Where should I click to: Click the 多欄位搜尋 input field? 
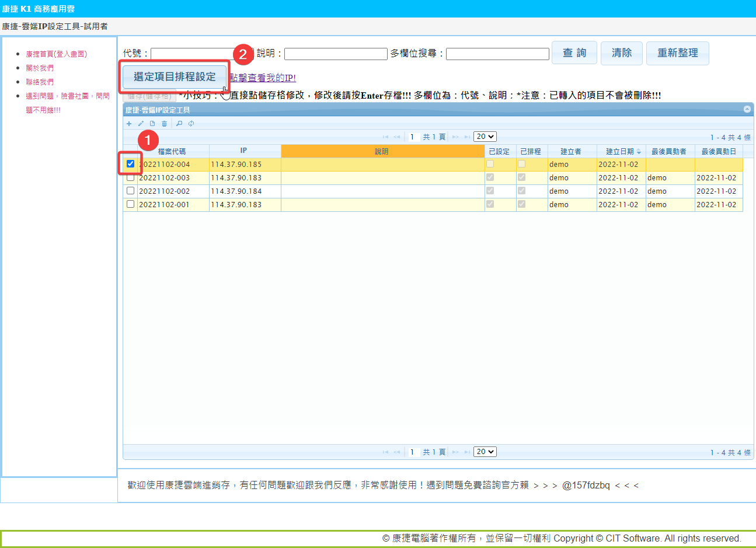coord(497,54)
